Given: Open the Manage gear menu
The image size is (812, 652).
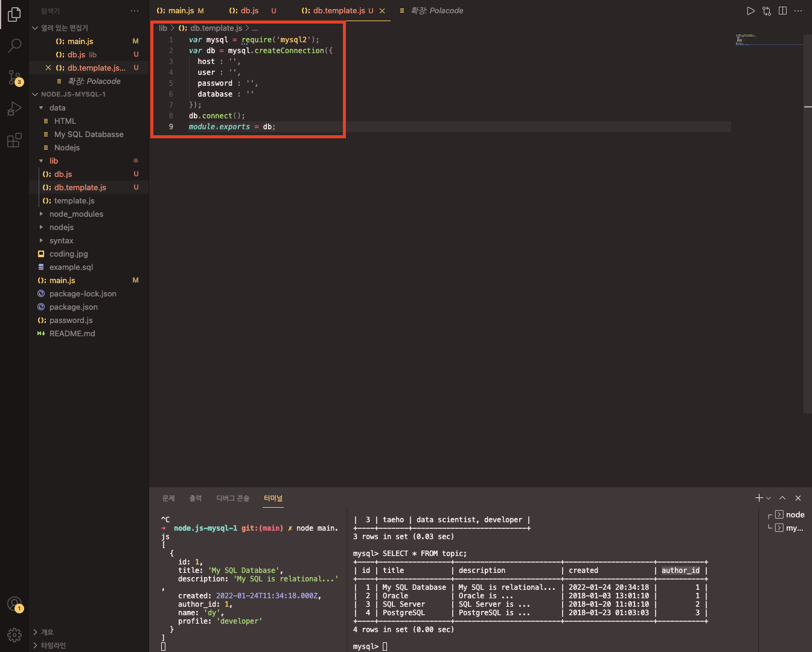Looking at the screenshot, I should (14, 635).
